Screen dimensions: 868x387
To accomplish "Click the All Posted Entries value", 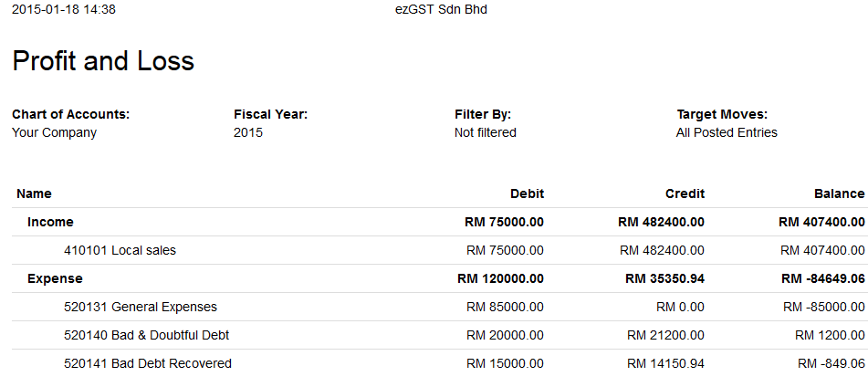I will click(727, 132).
